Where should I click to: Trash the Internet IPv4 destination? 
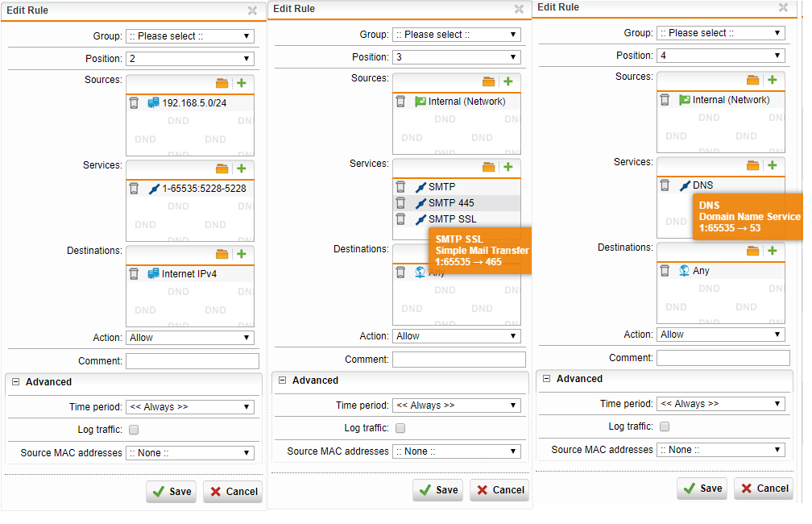(134, 274)
